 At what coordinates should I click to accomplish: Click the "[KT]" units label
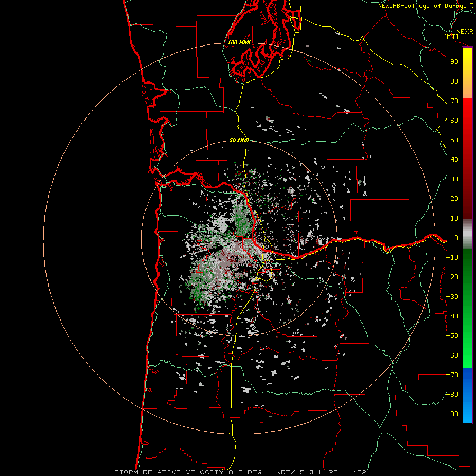(x=451, y=36)
